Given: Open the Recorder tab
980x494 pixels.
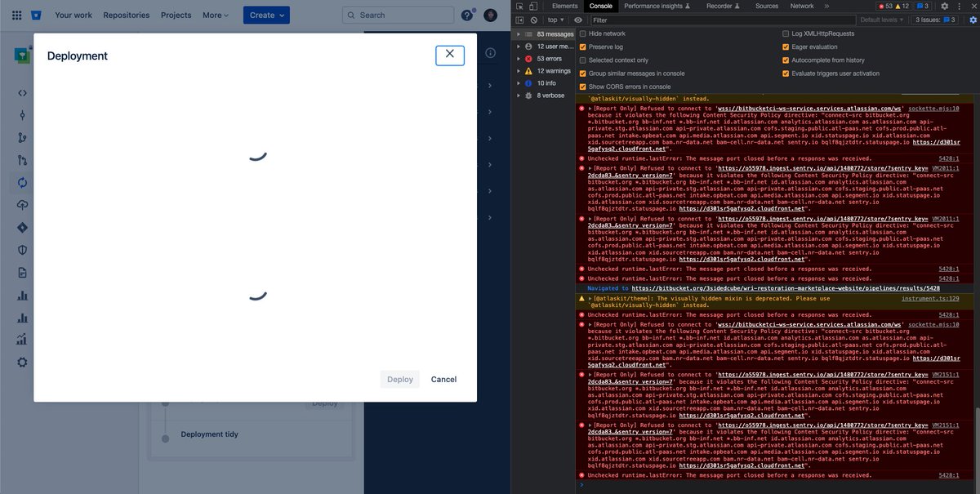Looking at the screenshot, I should pos(723,6).
